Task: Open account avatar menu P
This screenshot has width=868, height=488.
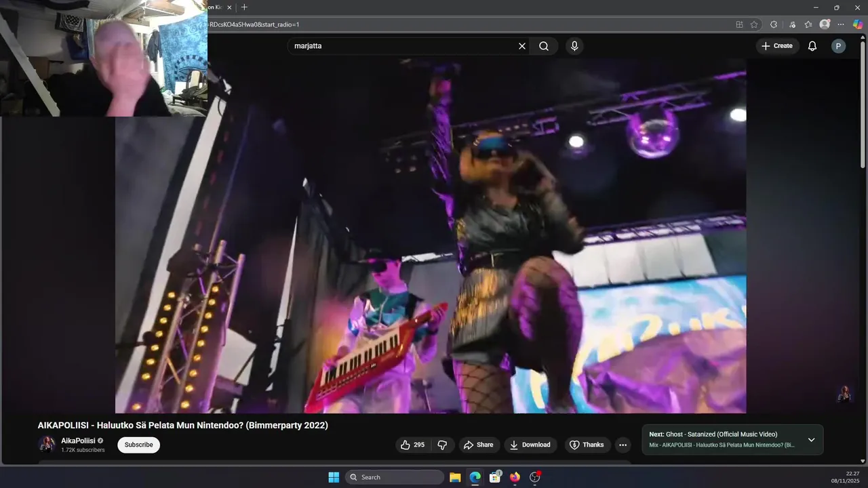Action: [x=839, y=46]
